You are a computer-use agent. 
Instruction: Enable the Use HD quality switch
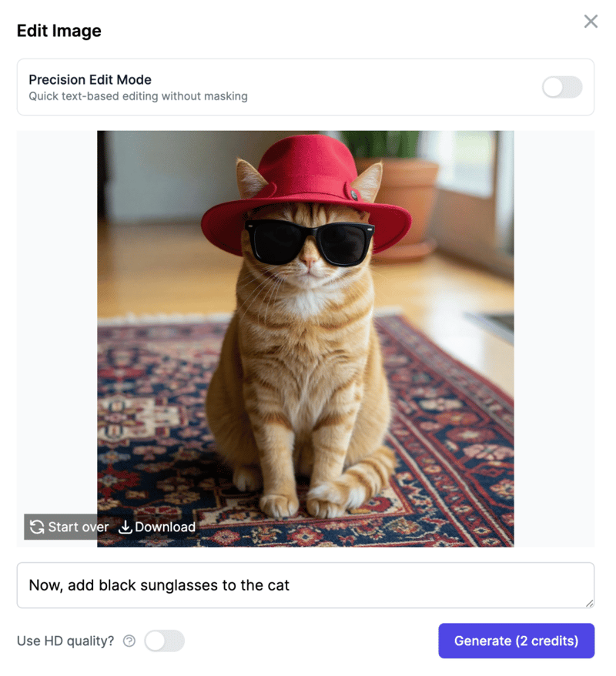(165, 641)
